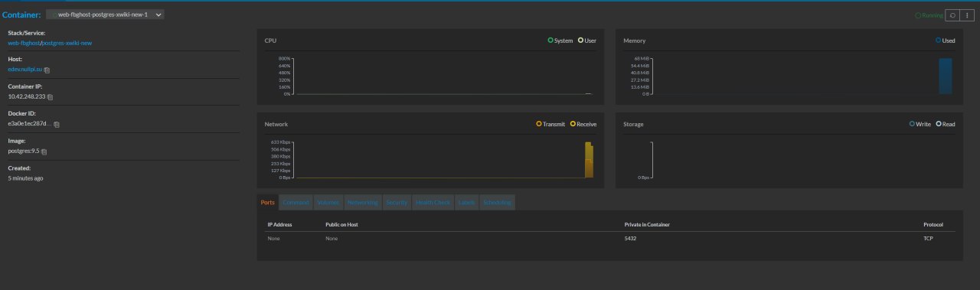Viewport: 980px width, 290px height.
Task: Open the edev.nullpi.su host link
Action: pyautogui.click(x=25, y=70)
